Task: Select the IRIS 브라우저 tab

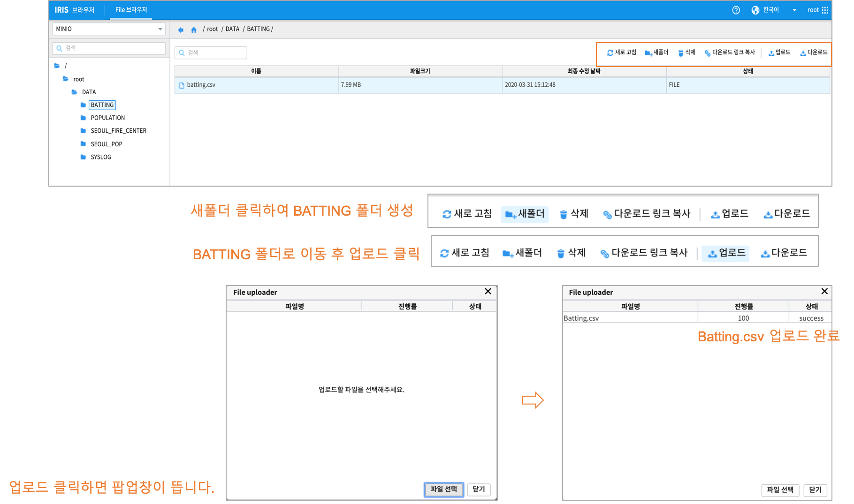Action: (74, 10)
